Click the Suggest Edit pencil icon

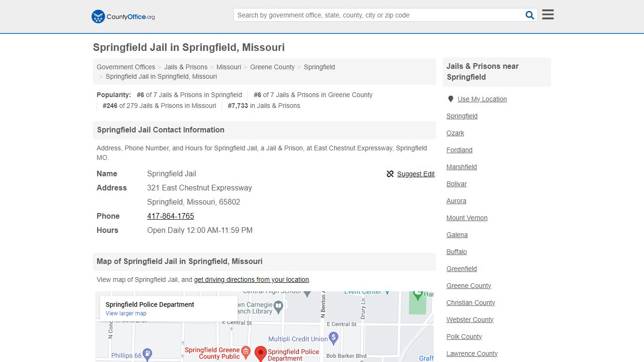point(390,174)
